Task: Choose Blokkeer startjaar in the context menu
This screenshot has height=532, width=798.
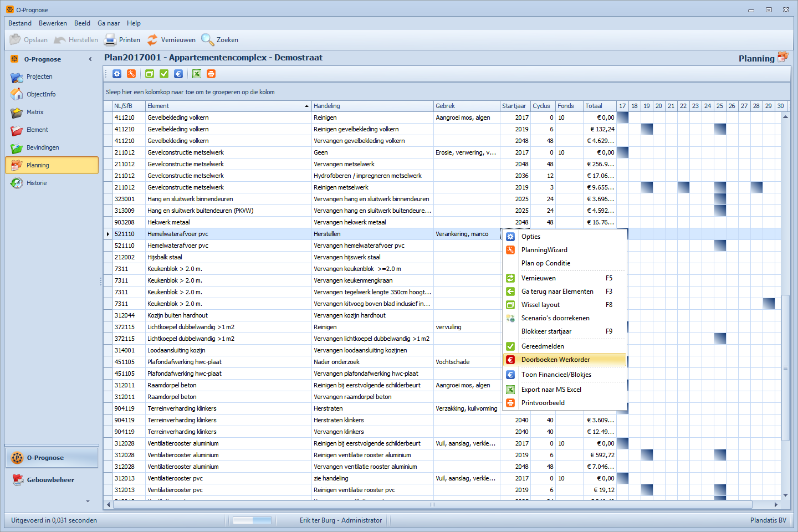Action: click(x=565, y=331)
